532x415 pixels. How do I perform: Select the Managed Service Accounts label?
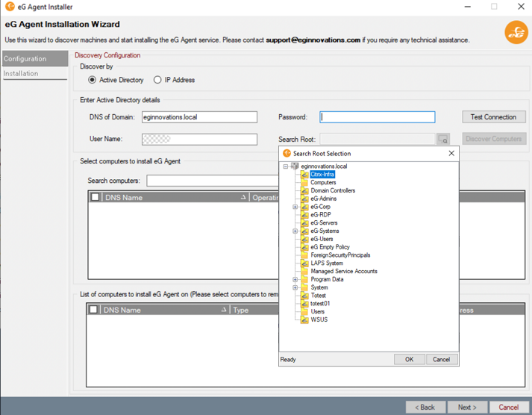point(344,272)
